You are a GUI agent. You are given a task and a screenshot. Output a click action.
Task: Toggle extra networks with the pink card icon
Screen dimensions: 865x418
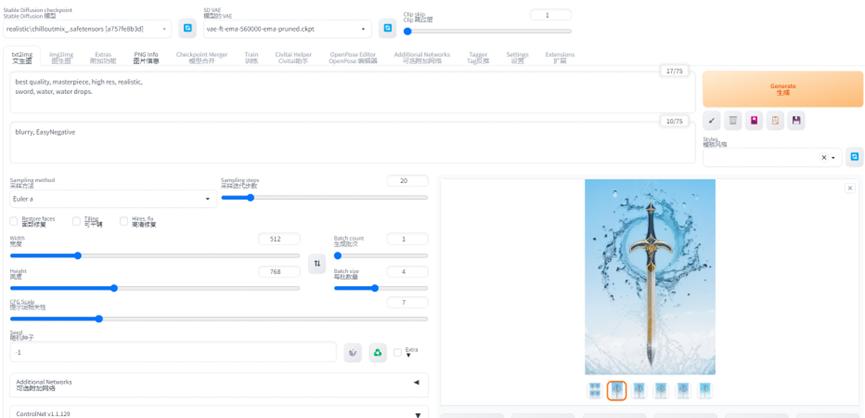coord(754,120)
